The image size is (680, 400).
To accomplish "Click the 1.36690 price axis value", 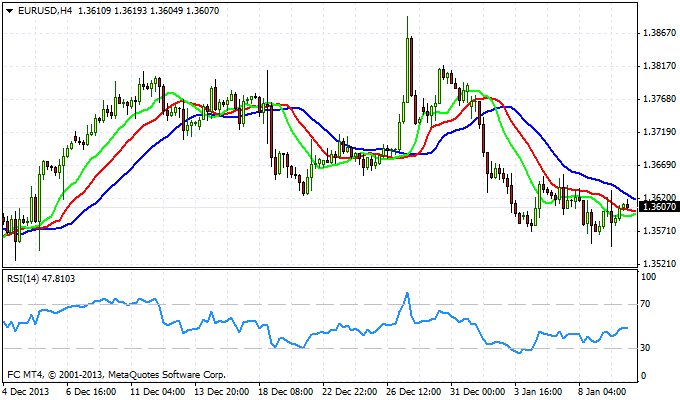I will [x=659, y=165].
